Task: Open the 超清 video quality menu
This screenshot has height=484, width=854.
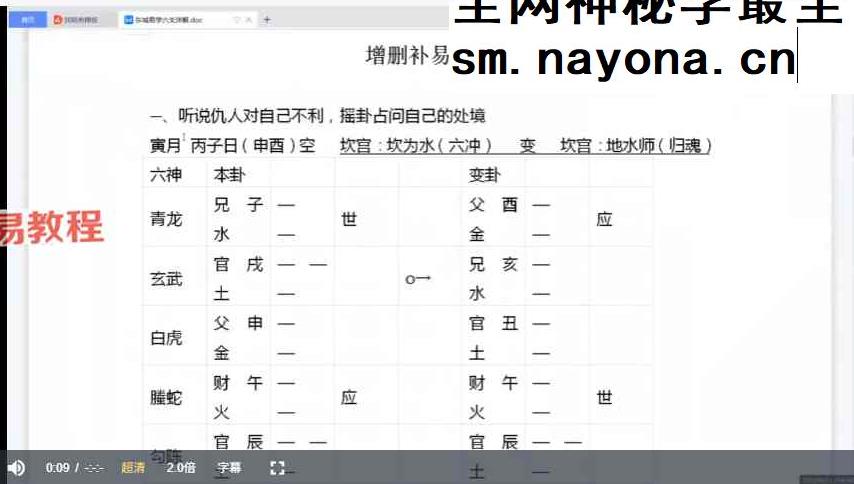Action: [x=133, y=468]
